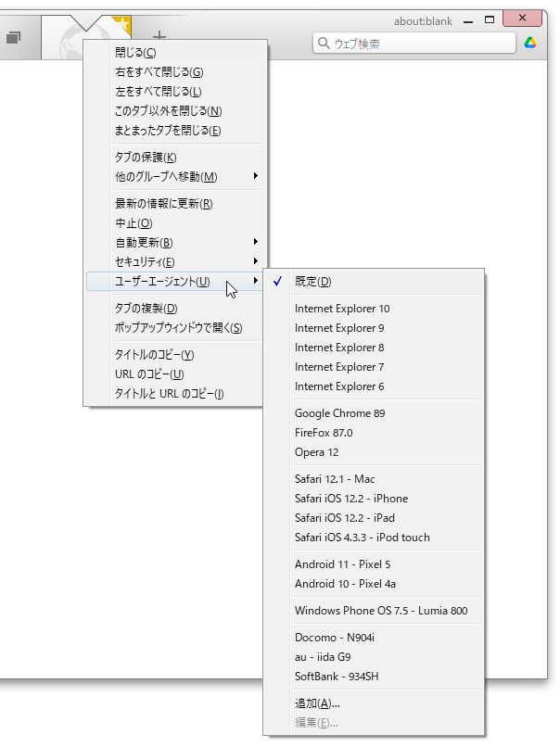The width and height of the screenshot is (560, 747).
Task: Expand 自動更新(B) submenu
Action: tap(174, 243)
